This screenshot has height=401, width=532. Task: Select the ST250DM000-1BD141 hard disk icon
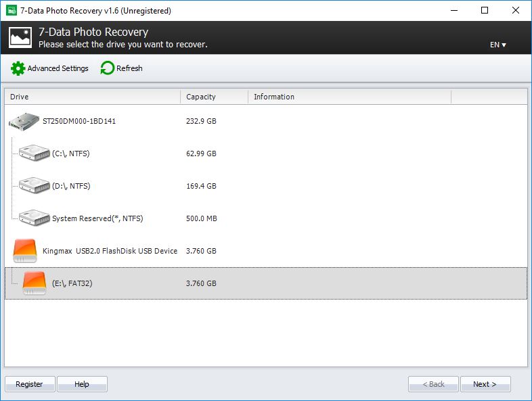tap(24, 122)
